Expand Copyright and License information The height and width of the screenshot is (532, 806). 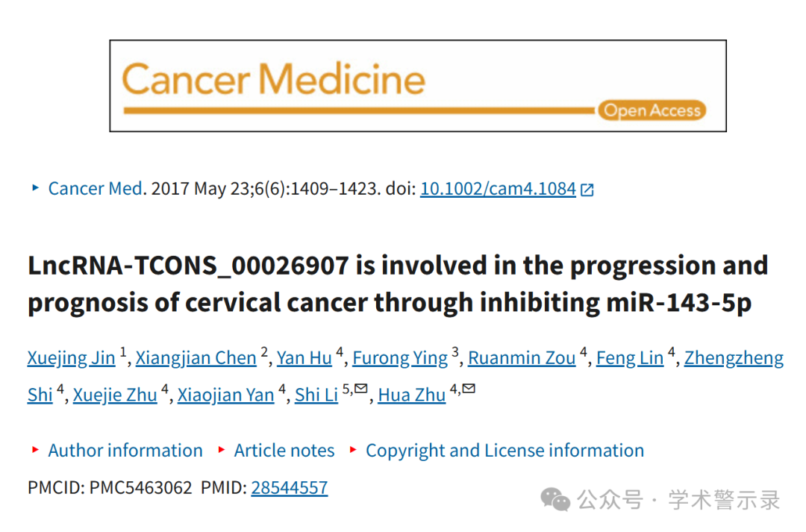[x=504, y=450]
